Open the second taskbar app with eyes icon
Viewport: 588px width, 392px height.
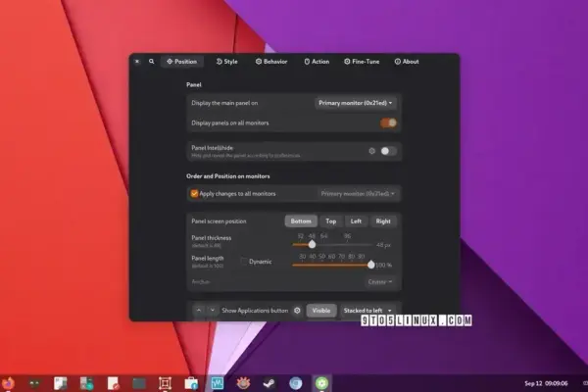[34, 383]
